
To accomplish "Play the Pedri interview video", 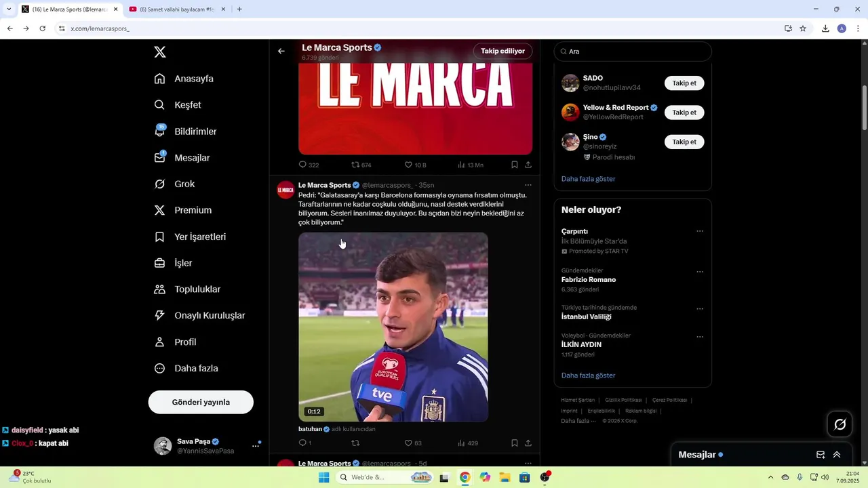I will pyautogui.click(x=393, y=327).
